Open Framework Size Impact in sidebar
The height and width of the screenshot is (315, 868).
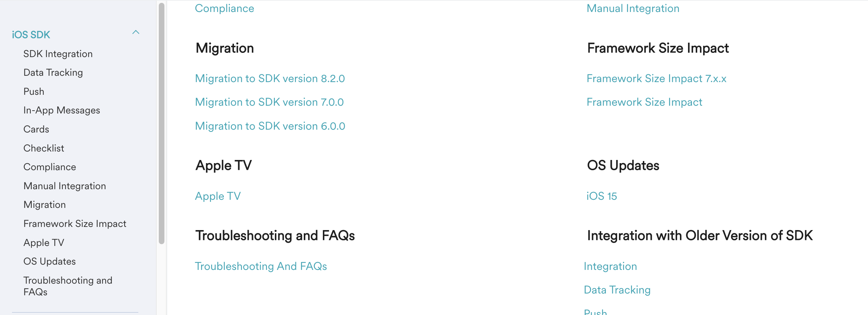click(75, 224)
